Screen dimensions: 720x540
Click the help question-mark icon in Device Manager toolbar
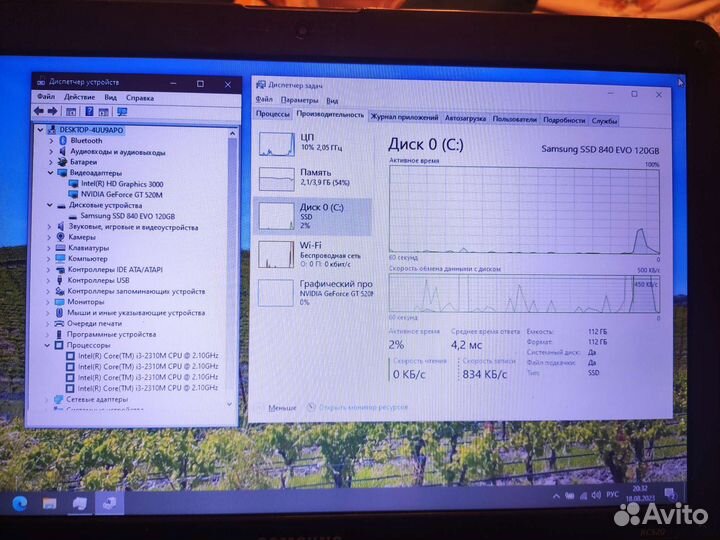pos(90,111)
